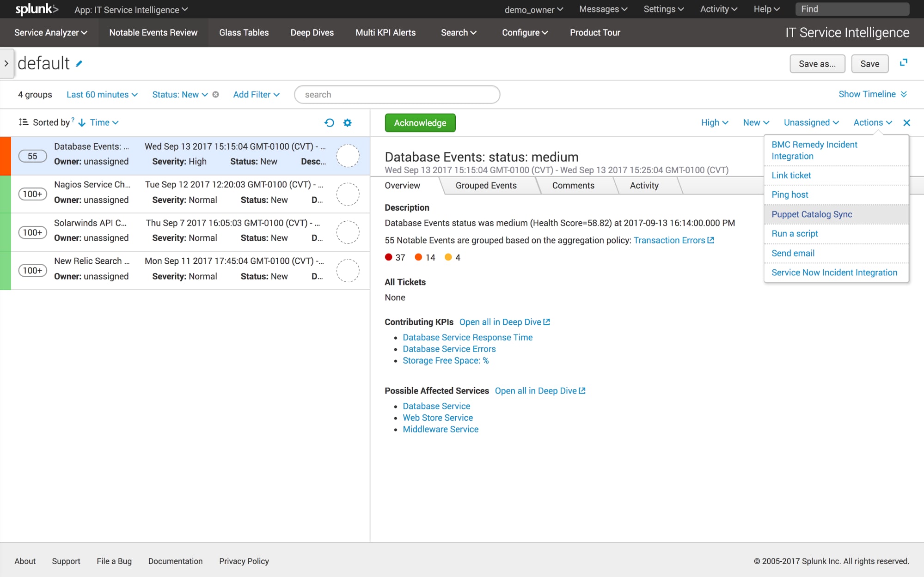The height and width of the screenshot is (577, 924).
Task: Choose Service Now Incident Integration action
Action: point(836,273)
